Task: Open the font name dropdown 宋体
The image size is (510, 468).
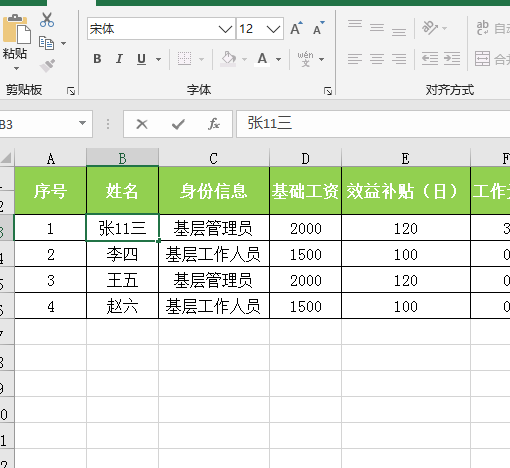Action: click(225, 29)
